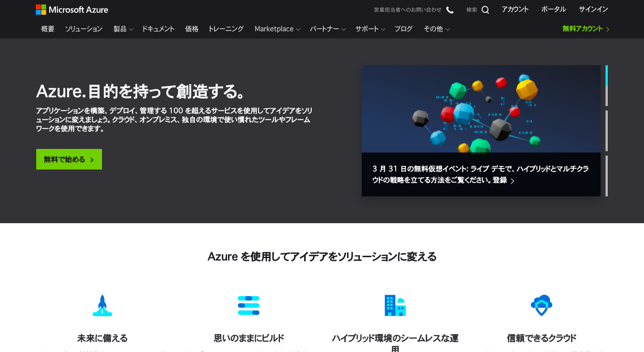Select the first carousel slide indicator

[606, 85]
